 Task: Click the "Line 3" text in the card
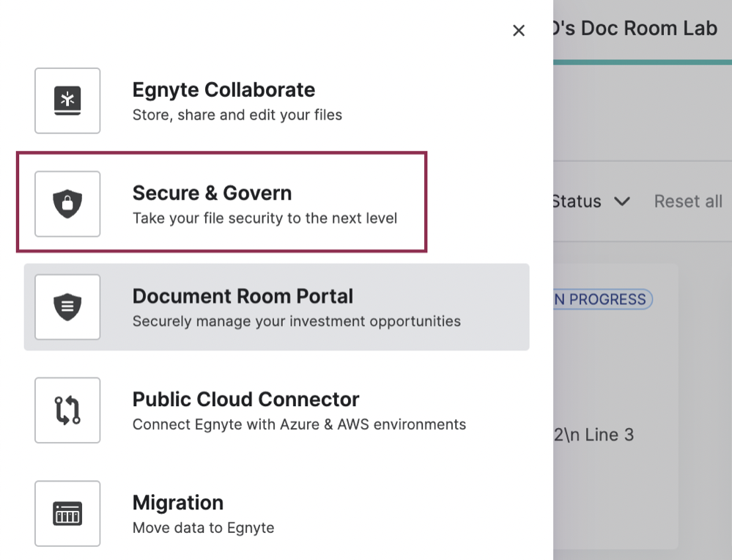[x=610, y=435]
